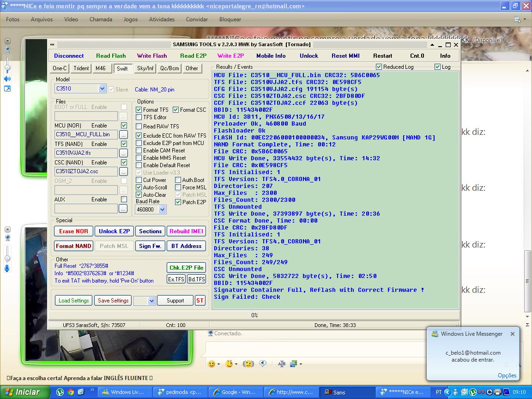Image resolution: width=532 pixels, height=399 pixels.
Task: Click the blue device icon beside the clock
Action: click(x=506, y=392)
